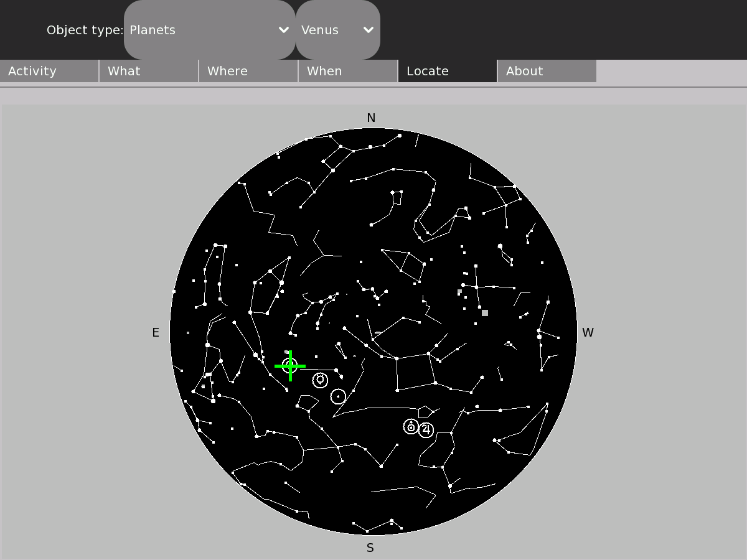
Task: Click the green crosshair marking Venus
Action: pyautogui.click(x=290, y=366)
